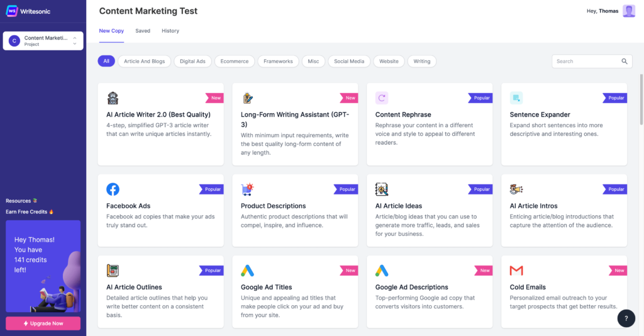
Task: Filter by Article And Blogs
Action: [144, 61]
